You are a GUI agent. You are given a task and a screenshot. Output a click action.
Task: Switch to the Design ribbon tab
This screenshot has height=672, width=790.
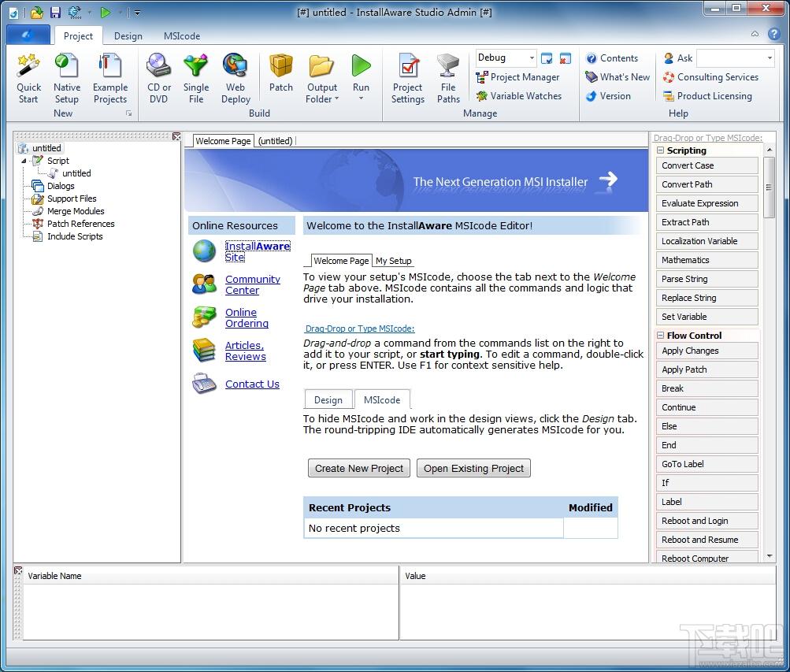click(x=128, y=35)
